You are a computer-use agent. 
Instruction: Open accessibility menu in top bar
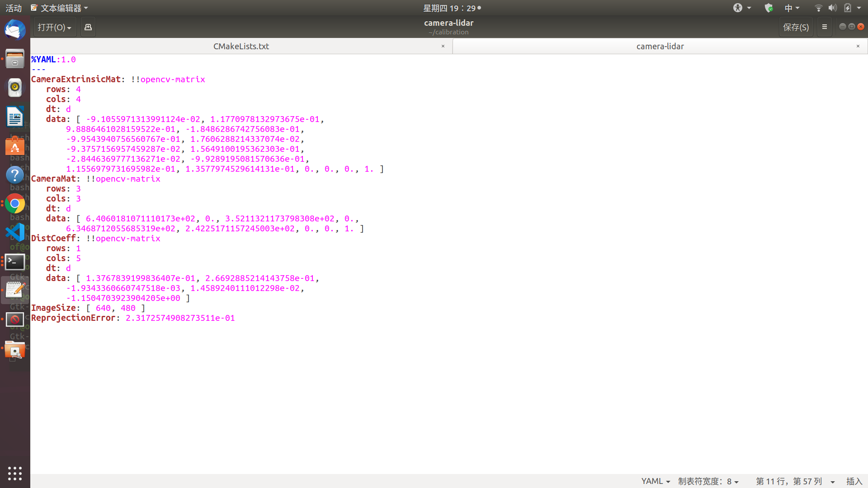coord(742,8)
